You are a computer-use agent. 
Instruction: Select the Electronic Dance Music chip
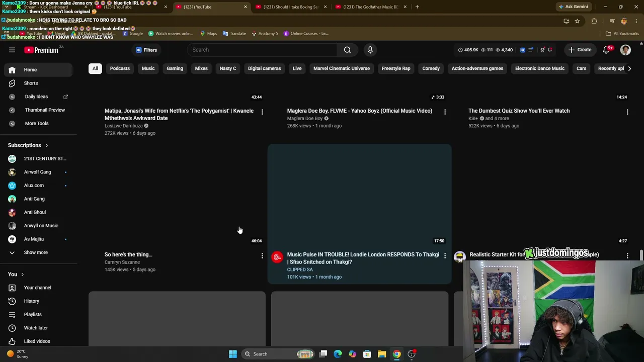pos(540,68)
